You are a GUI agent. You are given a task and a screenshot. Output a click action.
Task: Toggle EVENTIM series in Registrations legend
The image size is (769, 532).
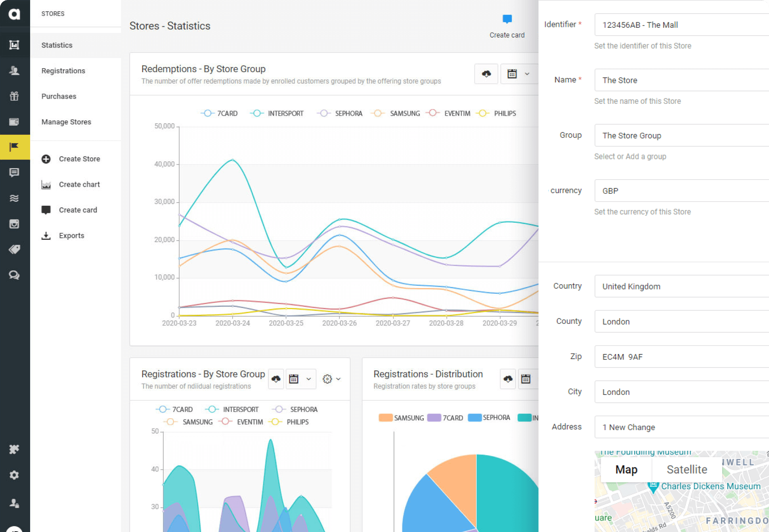(x=241, y=422)
